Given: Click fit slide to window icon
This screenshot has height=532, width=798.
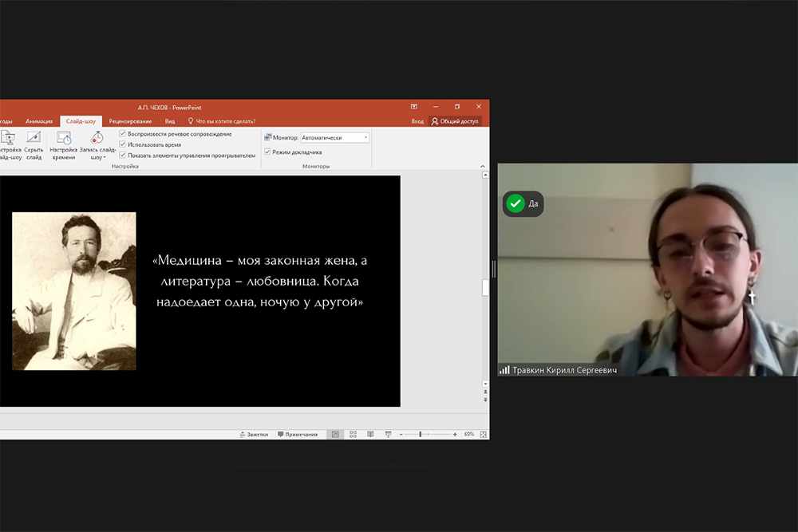Looking at the screenshot, I should 482,435.
